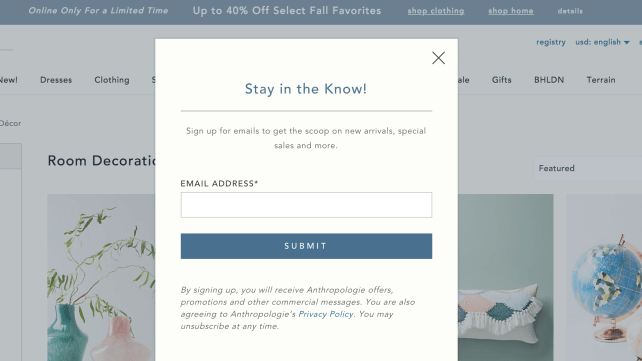Open the shop home promo link
This screenshot has height=361, width=642.
(511, 11)
